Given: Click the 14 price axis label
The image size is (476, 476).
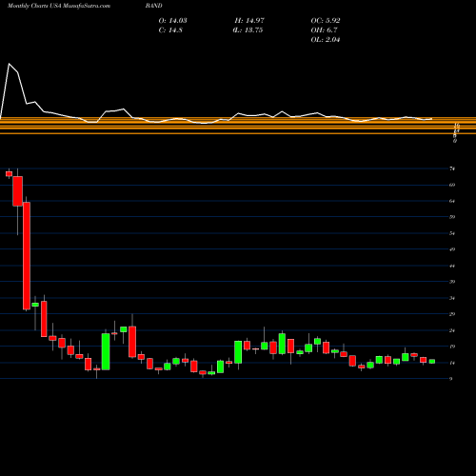Looking at the screenshot, I should 452,363.
